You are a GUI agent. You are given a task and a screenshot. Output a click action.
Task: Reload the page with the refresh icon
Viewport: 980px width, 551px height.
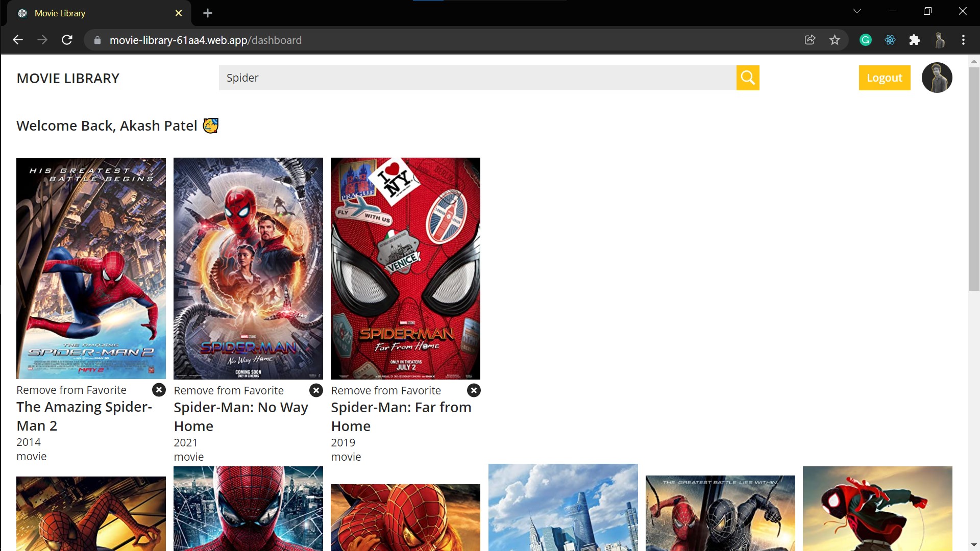(67, 40)
